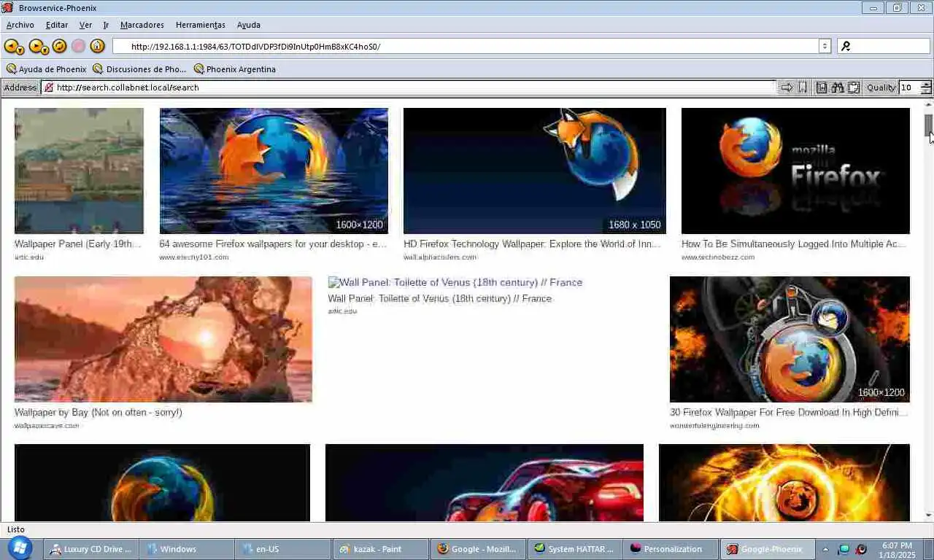Open the Forward button history dropdown arrow

coord(46,50)
